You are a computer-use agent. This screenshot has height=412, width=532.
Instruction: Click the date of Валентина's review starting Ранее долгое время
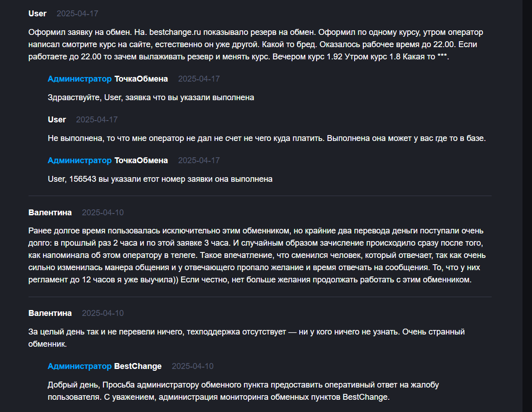pyautogui.click(x=102, y=213)
